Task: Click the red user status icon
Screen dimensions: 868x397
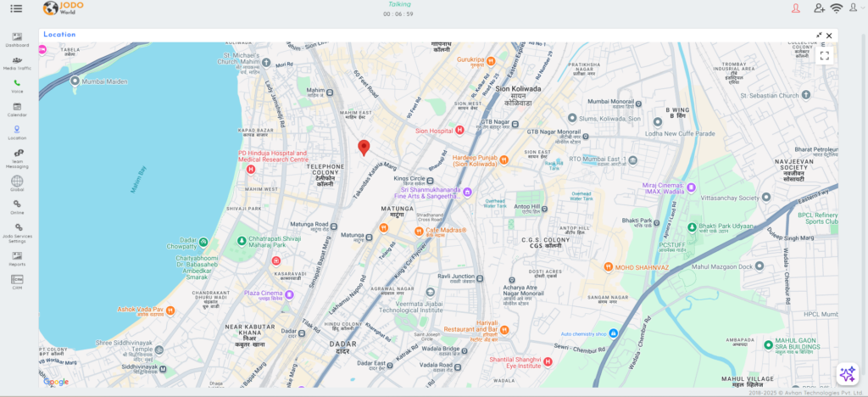Action: coord(796,8)
